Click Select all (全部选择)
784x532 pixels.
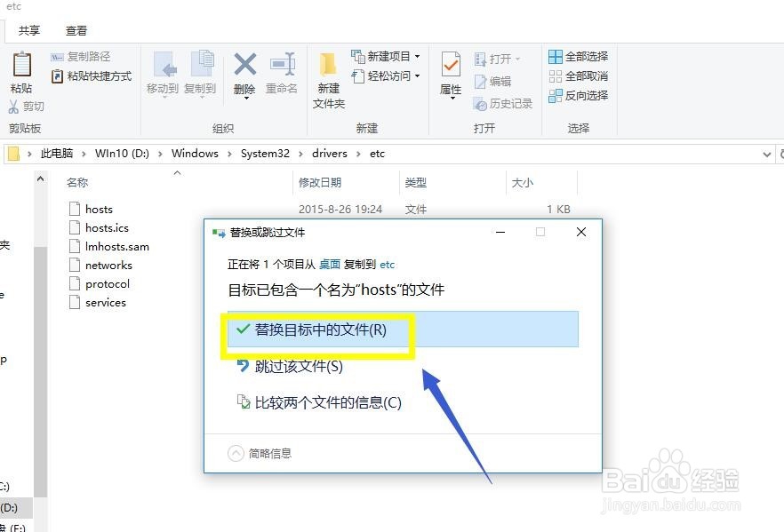click(x=578, y=56)
